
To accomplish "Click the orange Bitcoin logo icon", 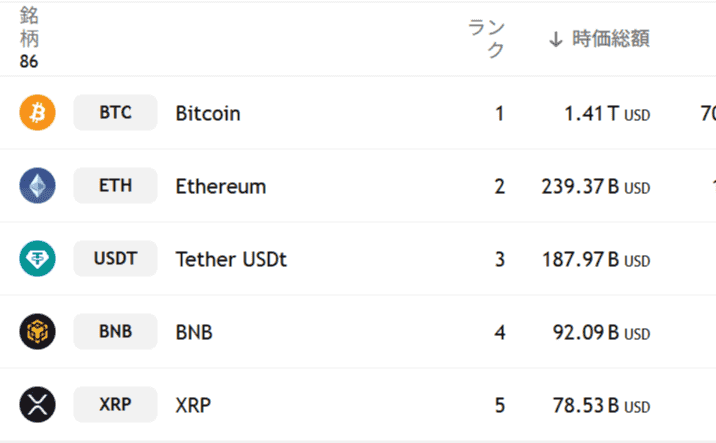I will pos(37,112).
